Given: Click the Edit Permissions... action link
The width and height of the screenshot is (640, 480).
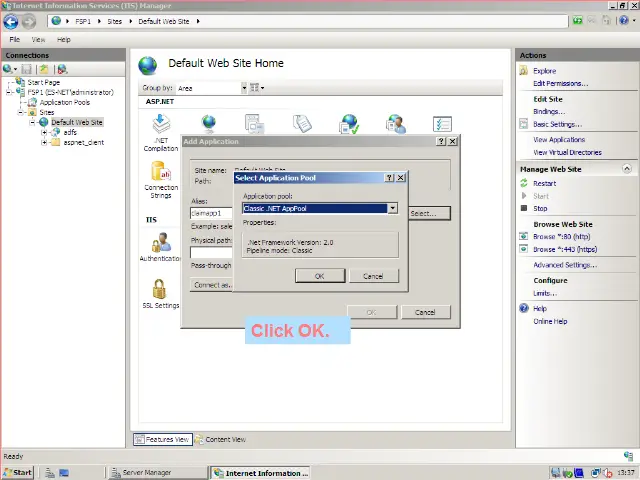Looking at the screenshot, I should point(561,83).
